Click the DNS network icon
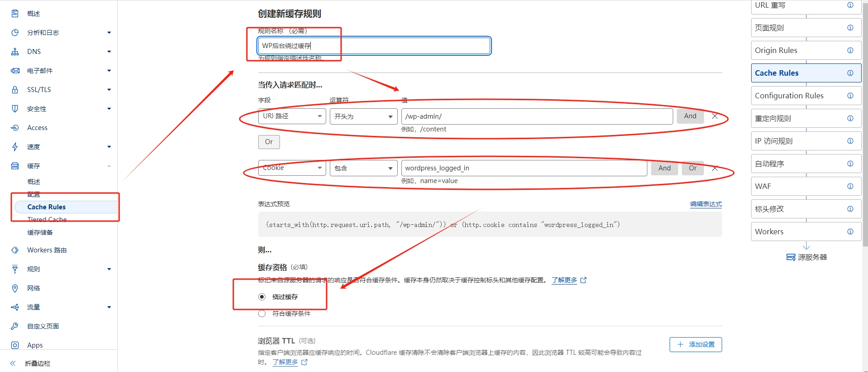The image size is (868, 372). tap(15, 52)
